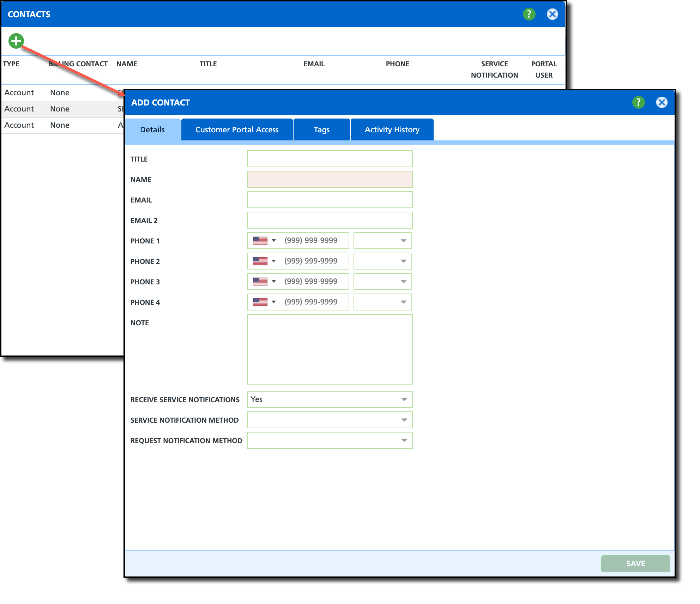Viewport: 700px width, 604px height.
Task: Open help in Contacts window header
Action: pyautogui.click(x=529, y=14)
